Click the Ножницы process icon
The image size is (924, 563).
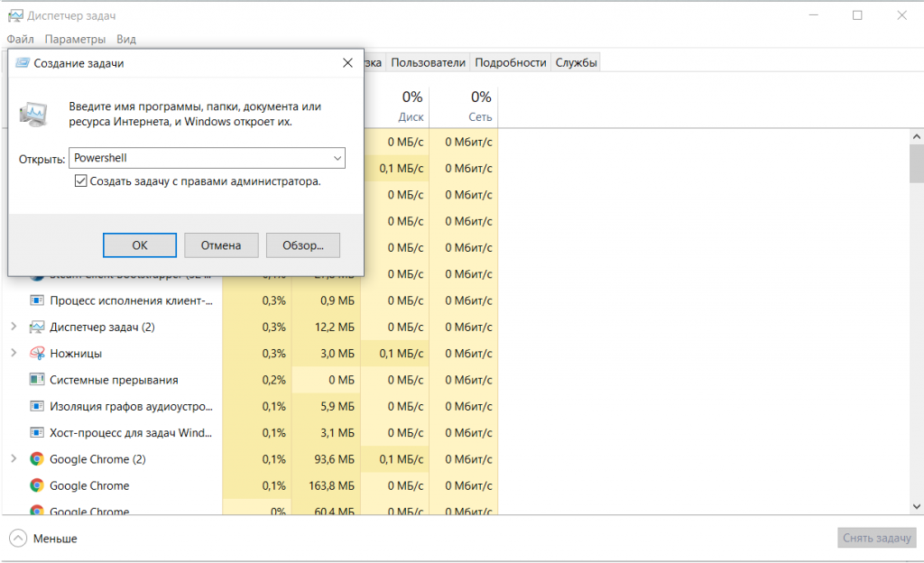(x=37, y=354)
